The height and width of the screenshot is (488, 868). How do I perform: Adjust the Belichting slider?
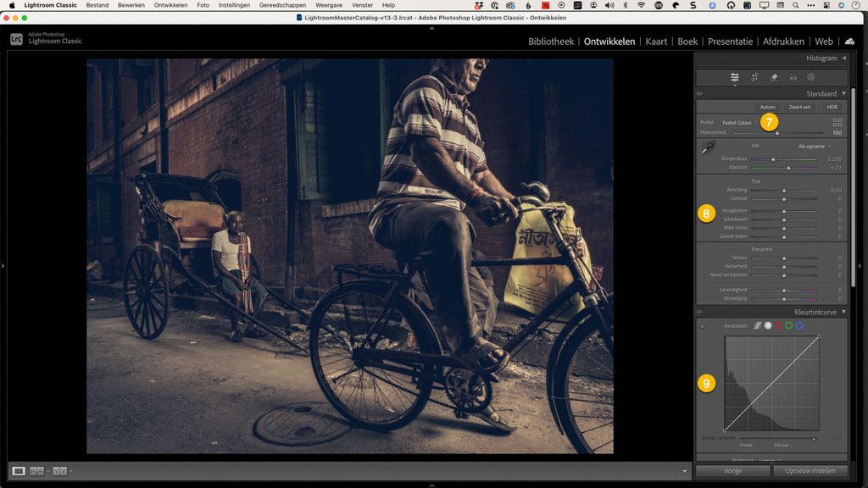click(784, 191)
